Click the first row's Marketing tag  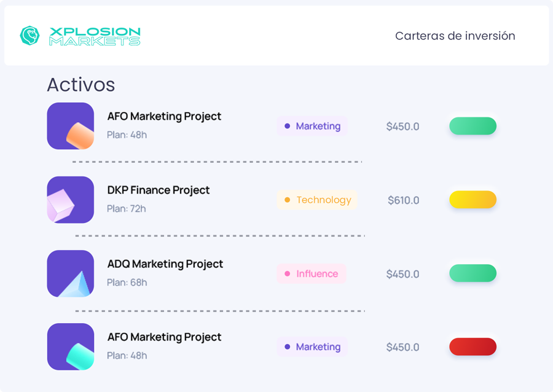312,126
